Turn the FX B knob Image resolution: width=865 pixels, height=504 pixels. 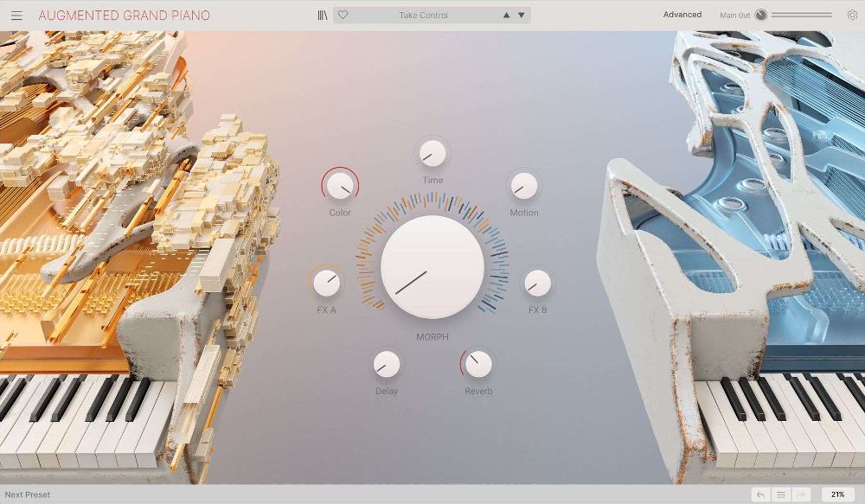[537, 283]
